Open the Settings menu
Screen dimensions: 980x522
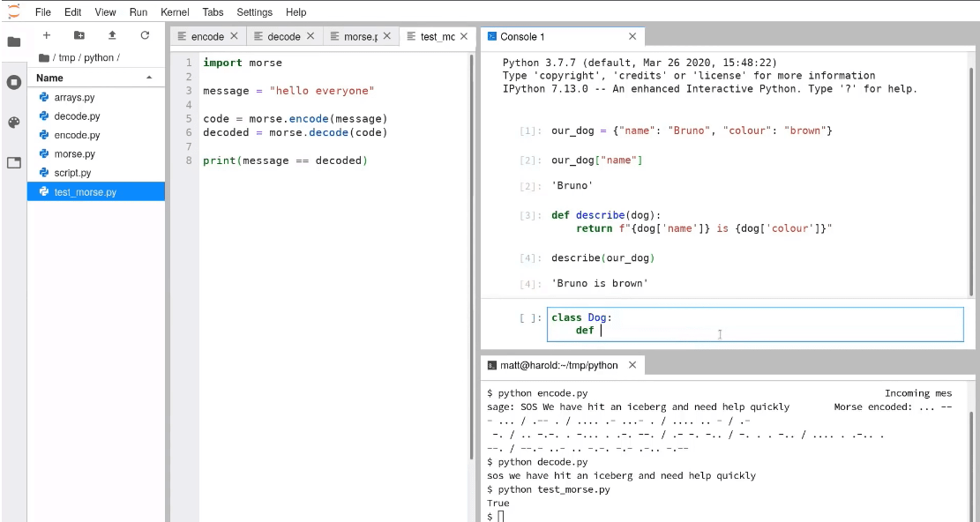coord(254,11)
